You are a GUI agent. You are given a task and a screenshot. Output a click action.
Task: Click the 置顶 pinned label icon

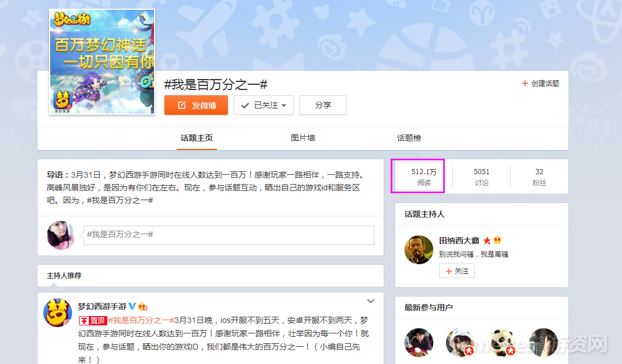click(93, 320)
